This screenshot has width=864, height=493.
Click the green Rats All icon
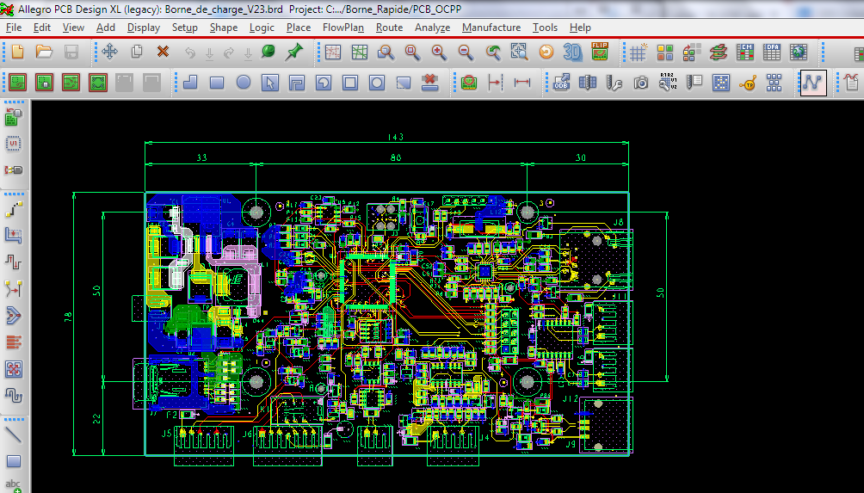tap(359, 52)
